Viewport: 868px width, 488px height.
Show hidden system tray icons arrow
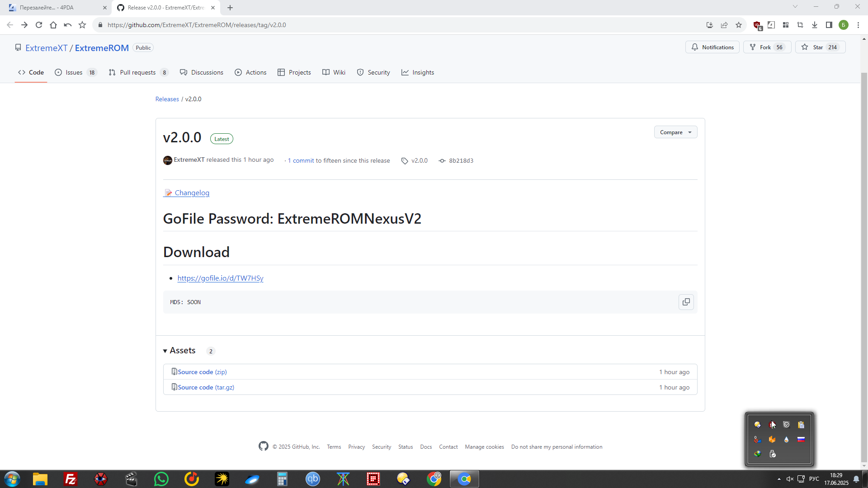779,479
